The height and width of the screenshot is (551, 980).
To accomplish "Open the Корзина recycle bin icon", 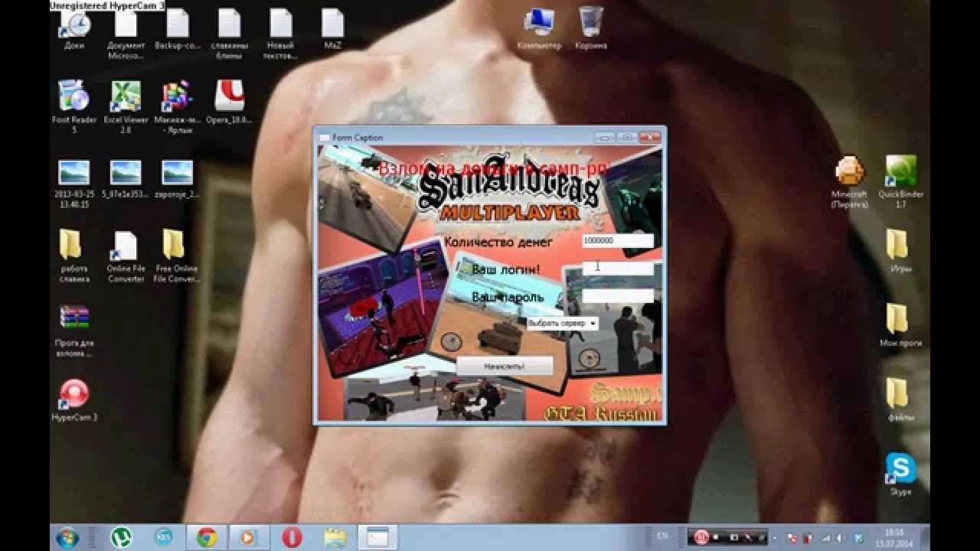I will [x=591, y=28].
